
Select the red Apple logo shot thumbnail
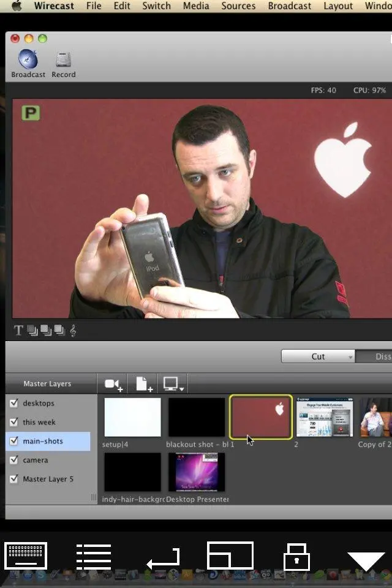[x=261, y=417]
